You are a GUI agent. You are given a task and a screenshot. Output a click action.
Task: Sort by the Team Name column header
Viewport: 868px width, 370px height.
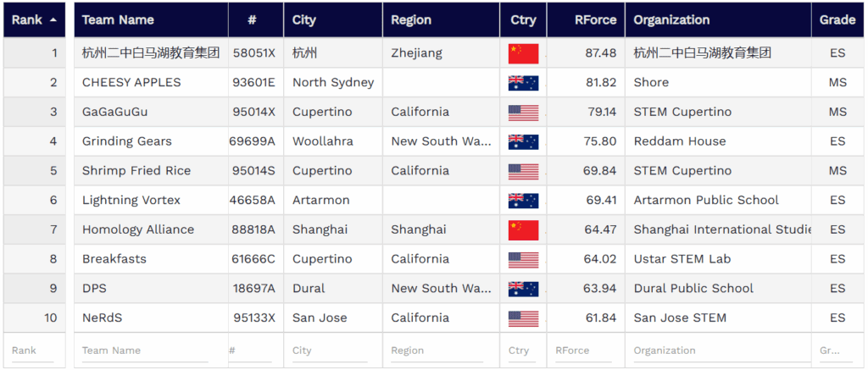[118, 19]
